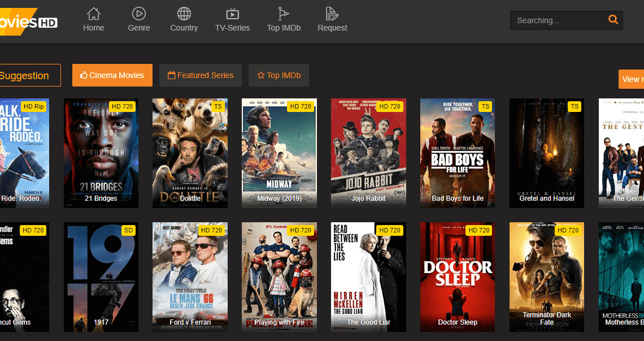Click the Gretel and Hansel title
The image size is (644, 341).
(x=547, y=198)
